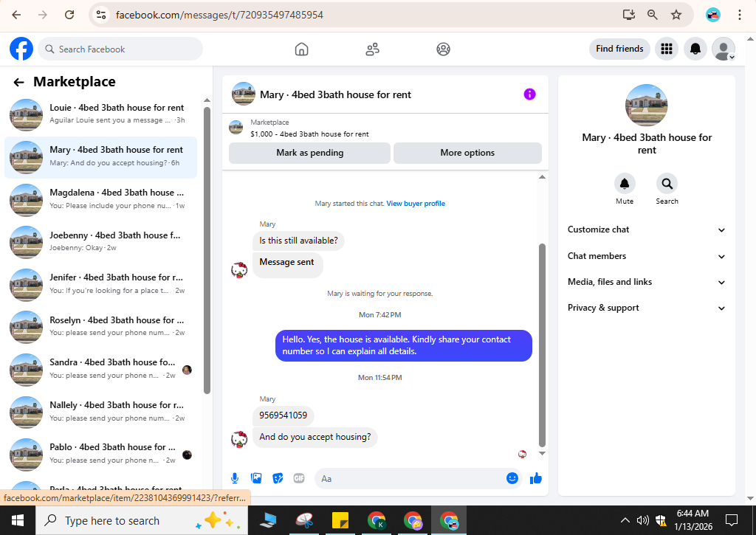This screenshot has width=756, height=535.
Task: Open the Sticky Notes taskbar icon
Action: coord(340,520)
